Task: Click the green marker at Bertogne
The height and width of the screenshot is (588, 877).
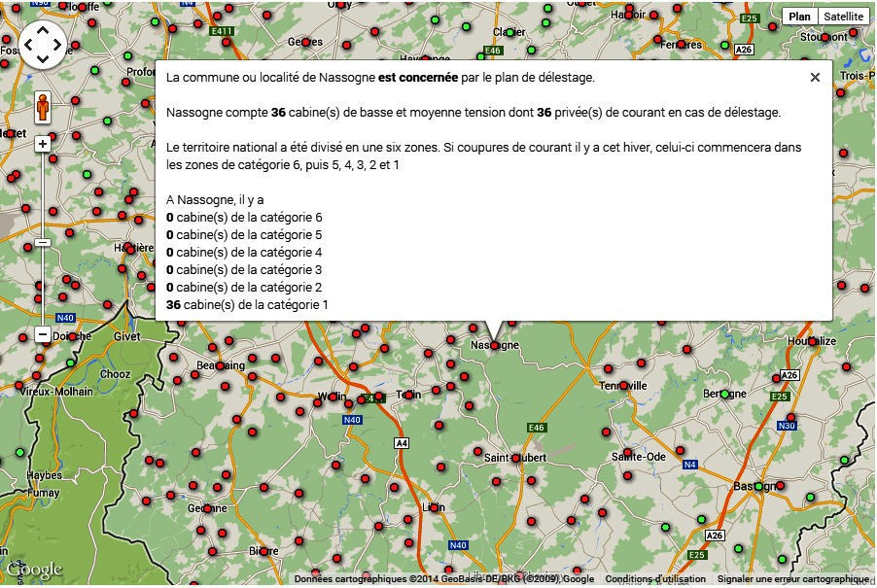Action: [x=725, y=394]
